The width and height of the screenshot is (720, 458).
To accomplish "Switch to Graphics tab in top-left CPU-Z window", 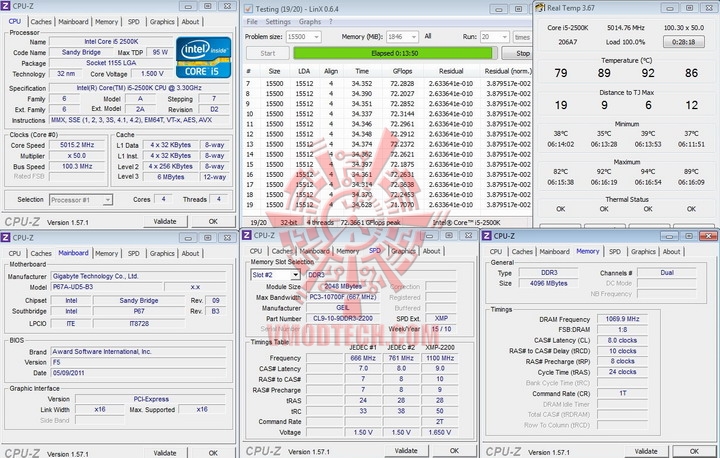I will (x=162, y=22).
